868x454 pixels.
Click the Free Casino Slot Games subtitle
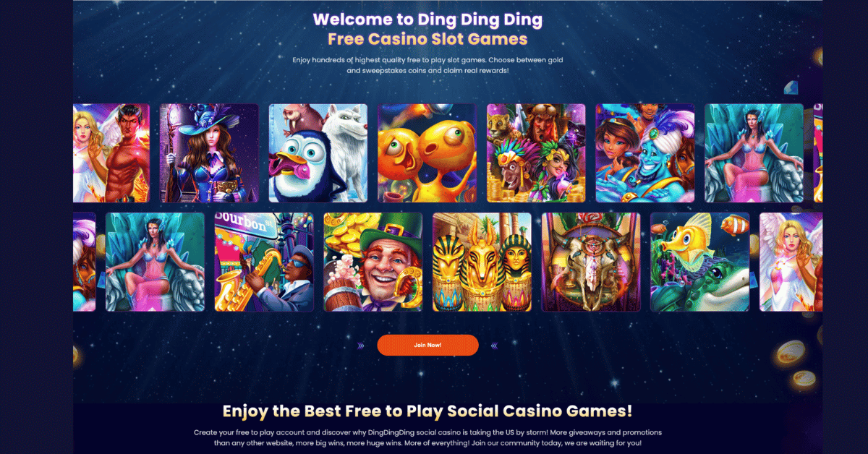(427, 39)
